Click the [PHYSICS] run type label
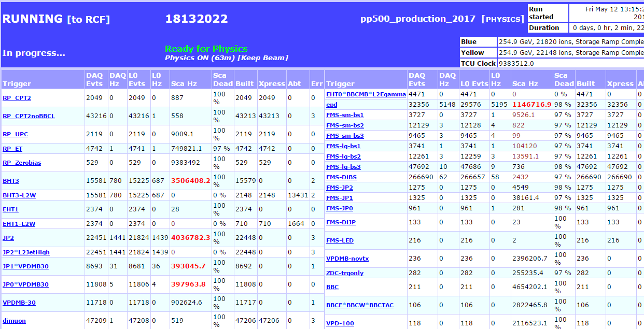Image resolution: width=644 pixels, height=329 pixels. tap(503, 19)
